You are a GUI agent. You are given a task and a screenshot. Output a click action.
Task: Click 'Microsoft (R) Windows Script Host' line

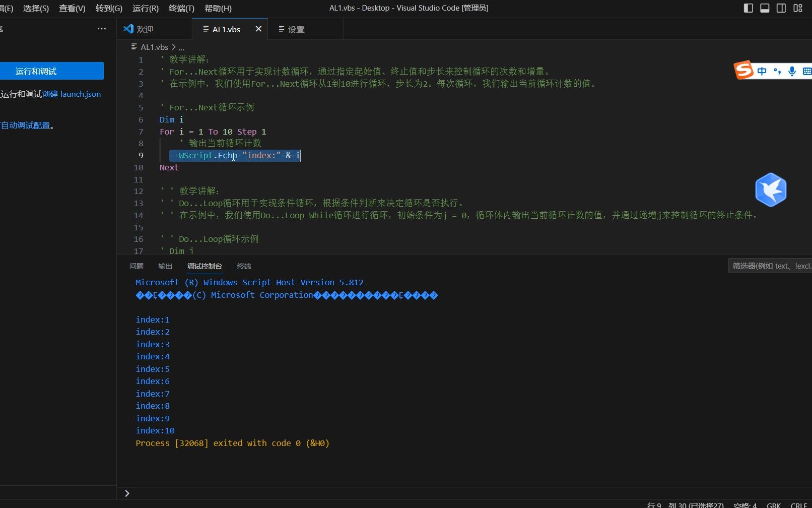249,282
